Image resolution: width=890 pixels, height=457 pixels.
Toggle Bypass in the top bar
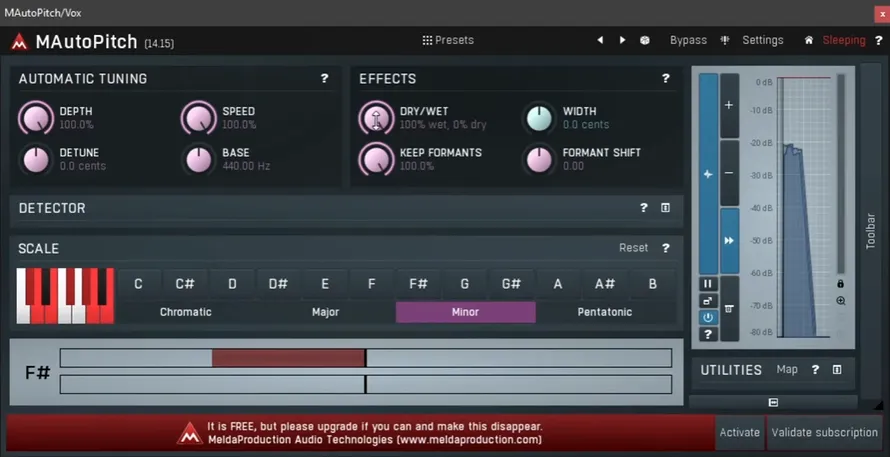click(x=688, y=40)
